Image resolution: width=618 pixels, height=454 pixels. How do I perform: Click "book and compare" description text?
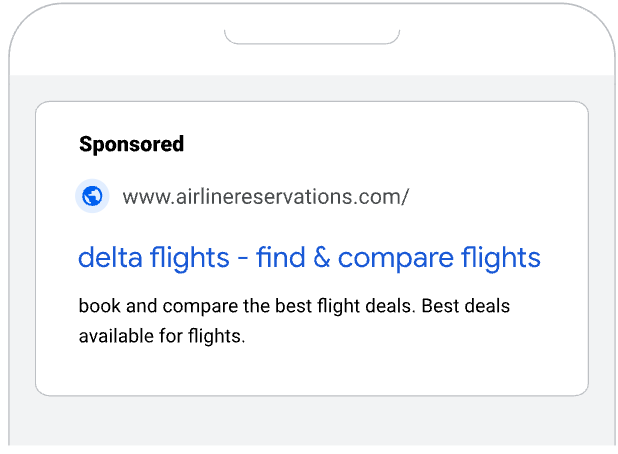pyautogui.click(x=145, y=306)
